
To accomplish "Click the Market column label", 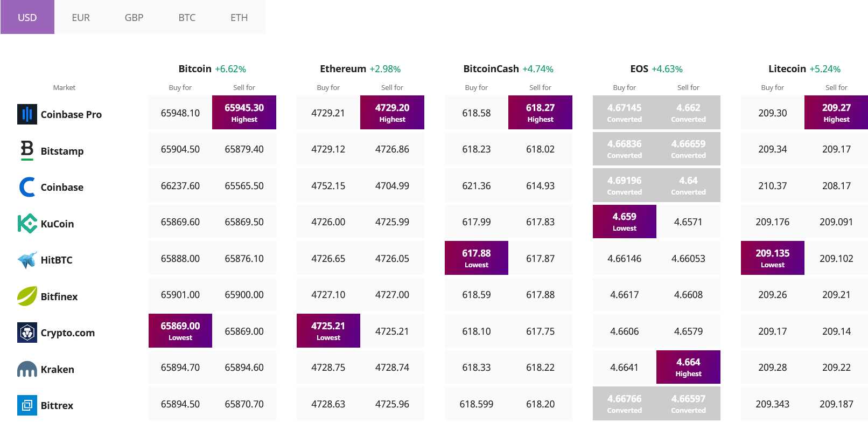I will pyautogui.click(x=64, y=87).
